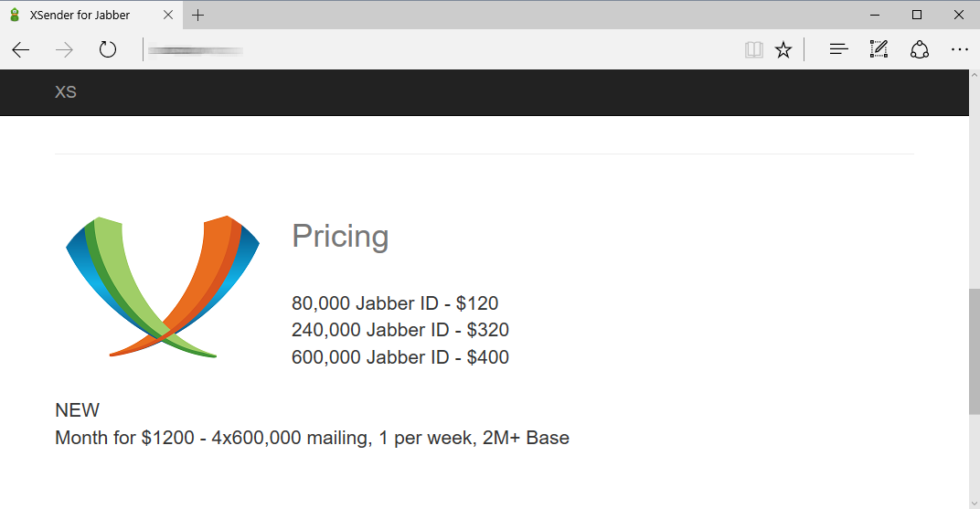Screen dimensions: 980x509
Task: Go back to the previous page
Action: [x=21, y=49]
